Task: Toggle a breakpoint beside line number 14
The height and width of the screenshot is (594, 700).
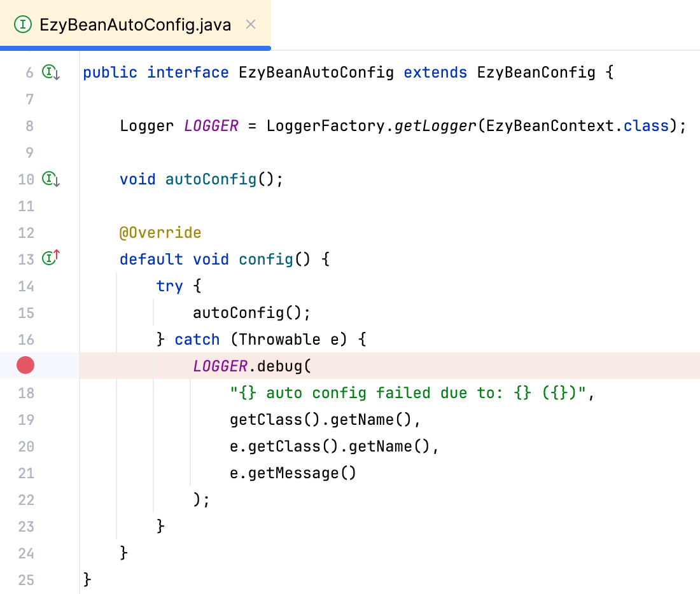Action: tap(25, 286)
